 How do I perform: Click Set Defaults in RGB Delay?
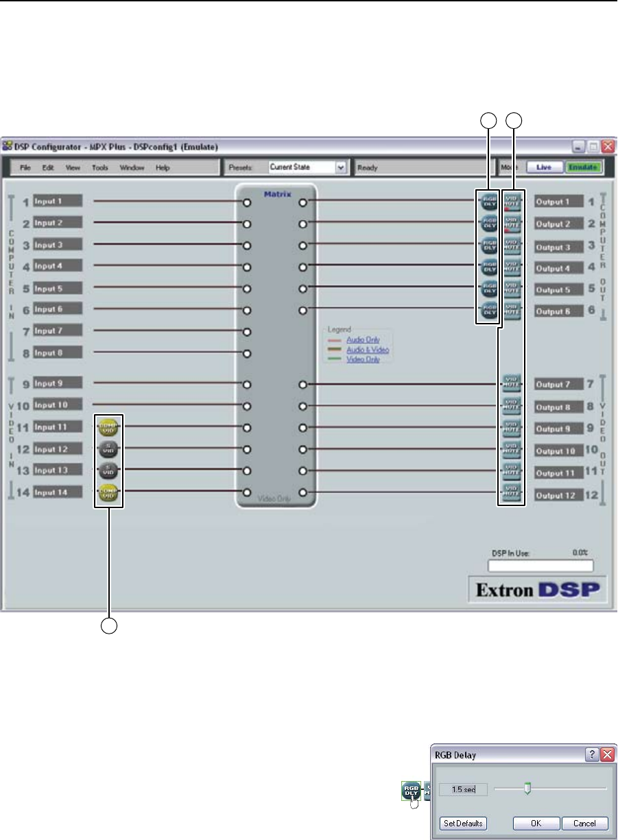coord(463,824)
